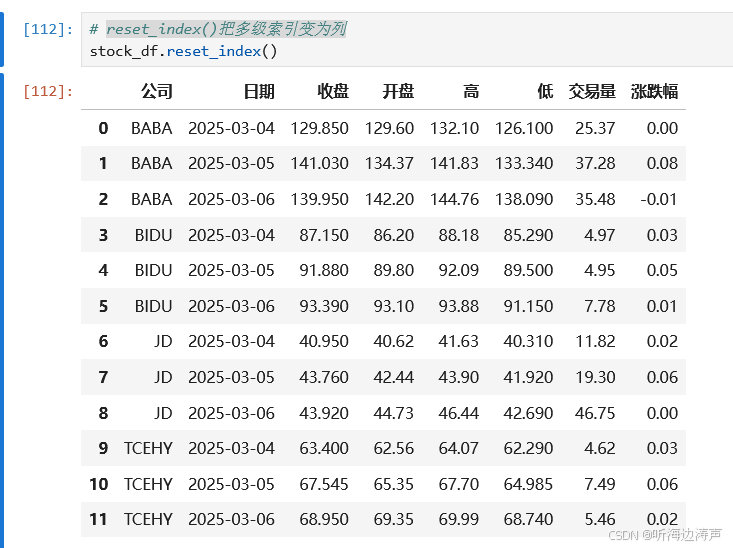The height and width of the screenshot is (548, 733).
Task: Click the 涨跌幅 column header
Action: [654, 91]
